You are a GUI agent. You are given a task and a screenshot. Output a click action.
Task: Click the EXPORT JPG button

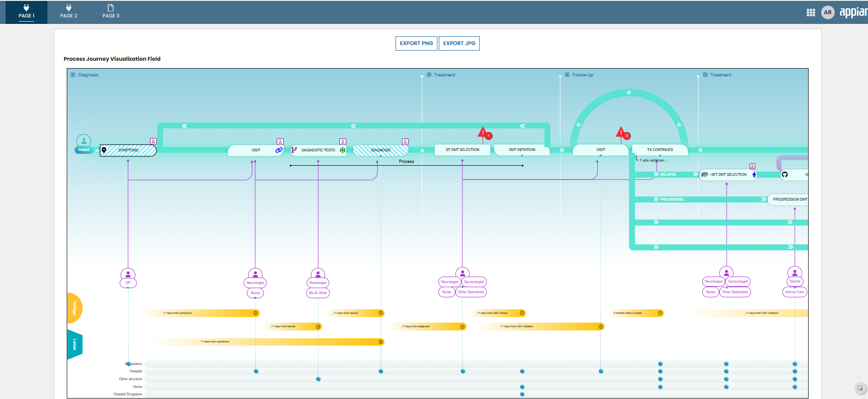pyautogui.click(x=459, y=43)
